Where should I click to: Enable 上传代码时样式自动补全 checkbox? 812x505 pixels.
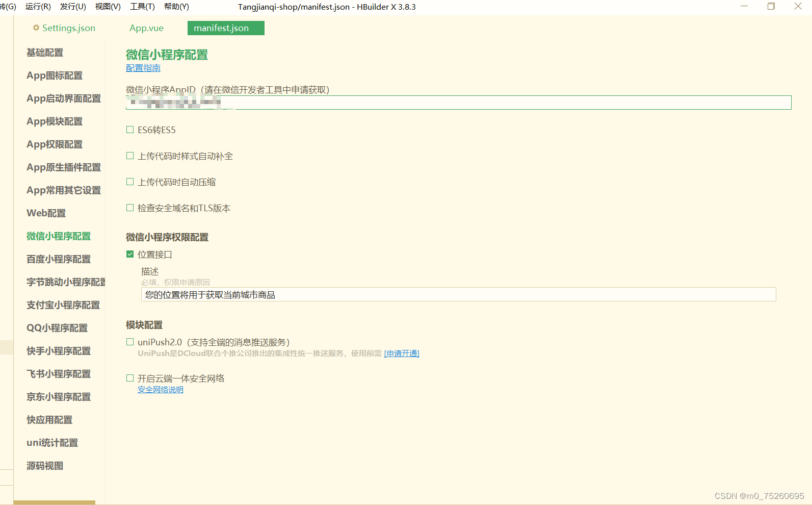pyautogui.click(x=130, y=156)
